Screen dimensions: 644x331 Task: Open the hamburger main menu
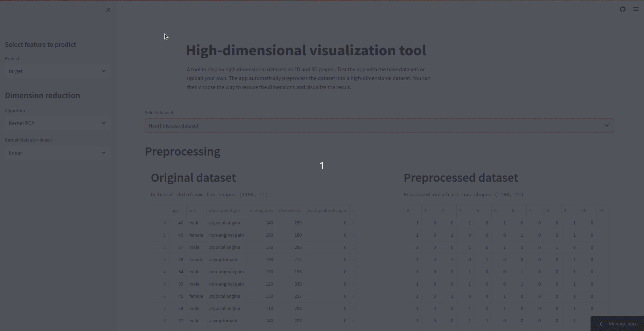[636, 9]
